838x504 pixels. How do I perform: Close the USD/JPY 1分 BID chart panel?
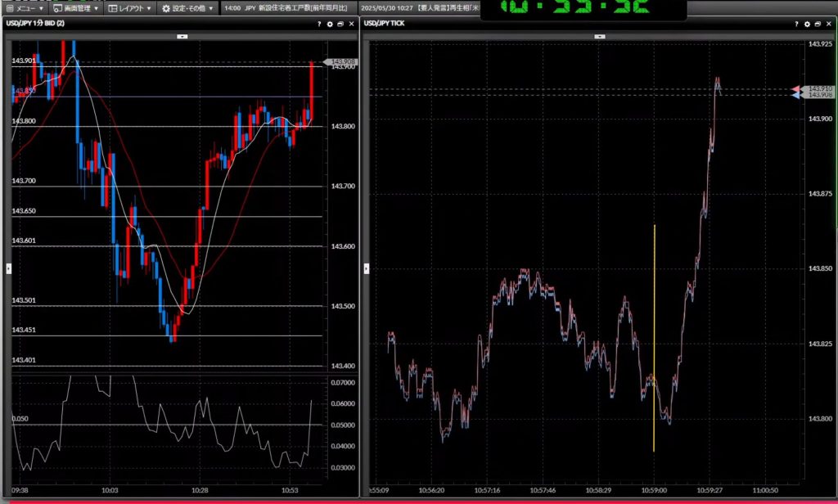351,24
